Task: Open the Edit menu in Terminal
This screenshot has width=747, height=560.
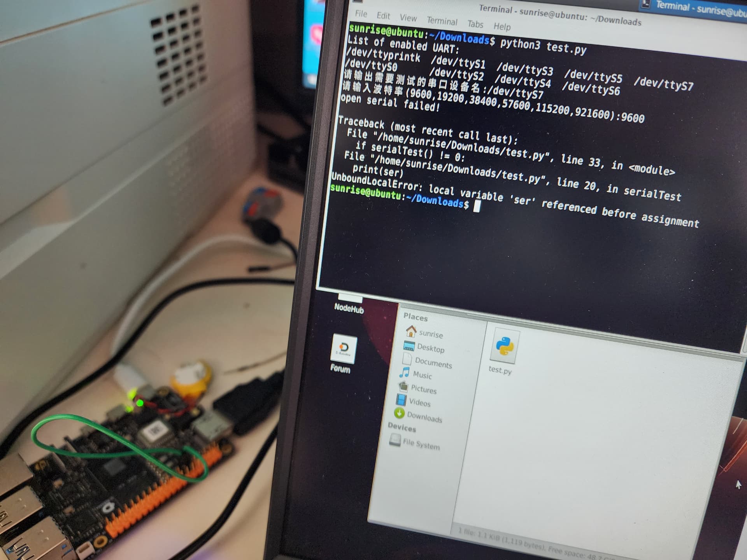Action: click(383, 16)
